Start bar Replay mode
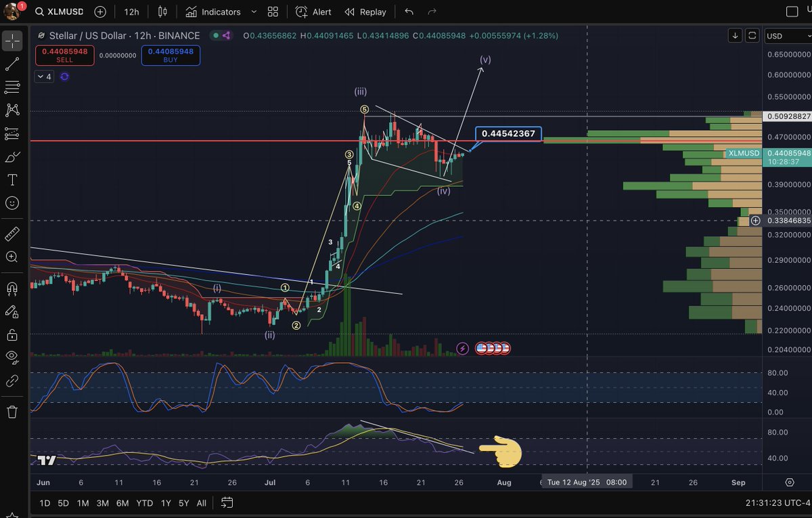Screen dimensions: 812x518 click(x=365, y=12)
